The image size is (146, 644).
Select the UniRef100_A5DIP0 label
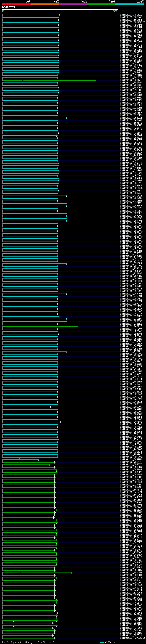131,352
